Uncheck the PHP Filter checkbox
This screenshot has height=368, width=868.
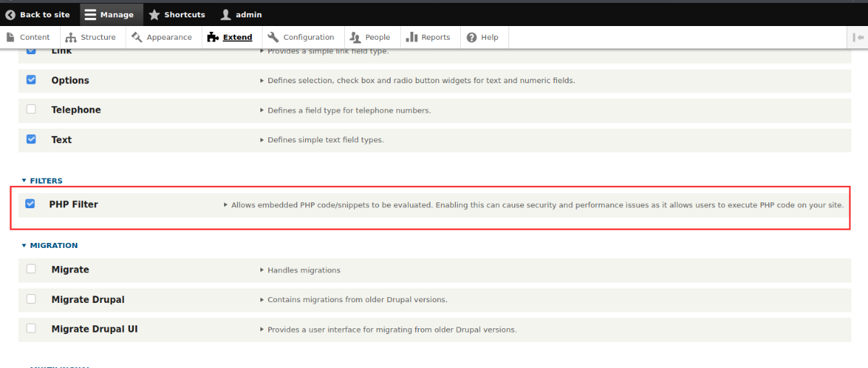pyautogui.click(x=30, y=204)
